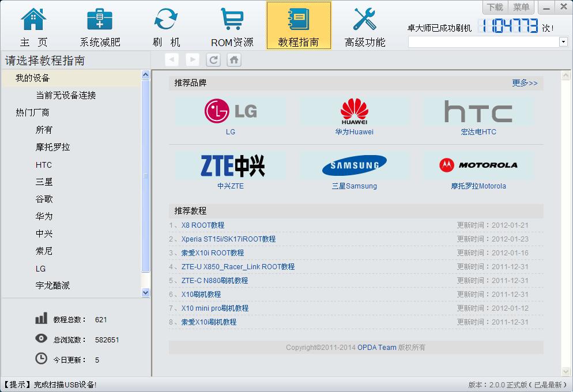Viewport: 573px width, 392px height.
Task: Click the empty combo box field
Action: click(x=484, y=42)
